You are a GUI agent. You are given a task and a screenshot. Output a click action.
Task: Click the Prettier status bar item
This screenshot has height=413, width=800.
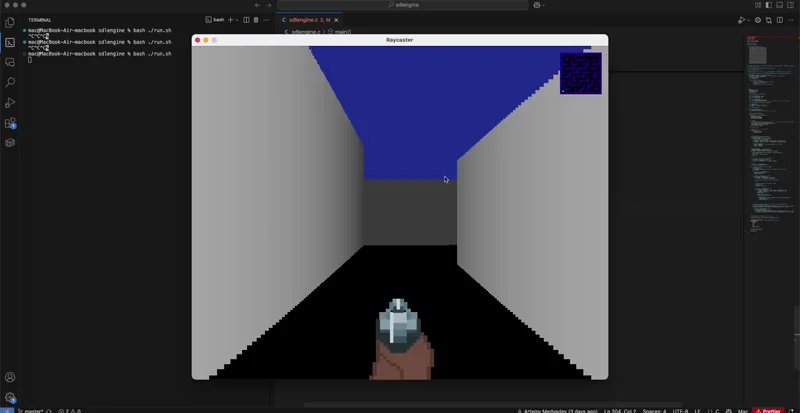pos(768,410)
